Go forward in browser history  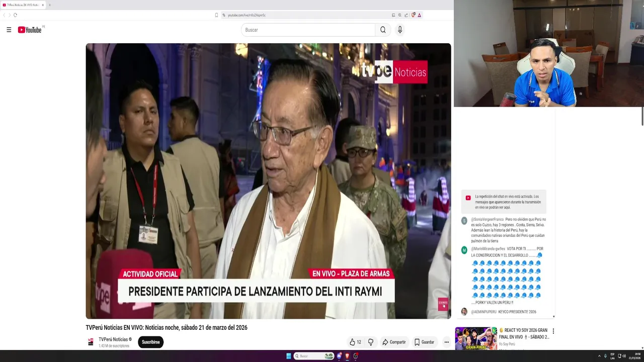pyautogui.click(x=9, y=15)
